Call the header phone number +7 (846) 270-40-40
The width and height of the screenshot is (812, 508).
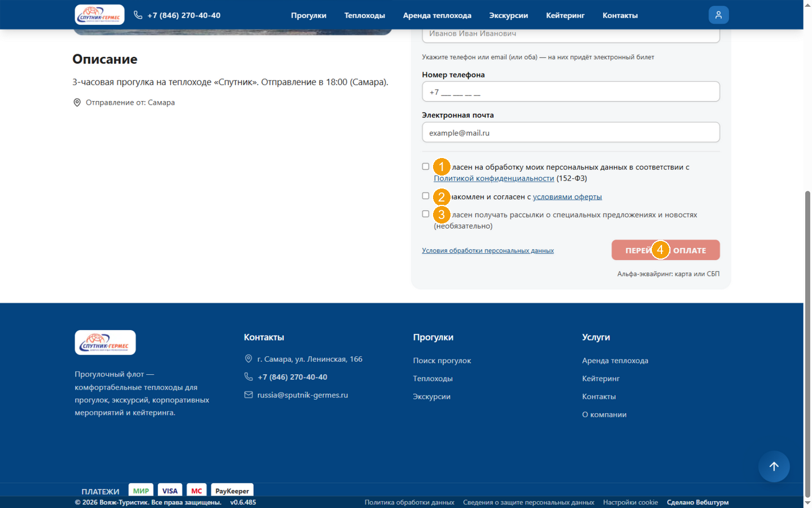(177, 15)
